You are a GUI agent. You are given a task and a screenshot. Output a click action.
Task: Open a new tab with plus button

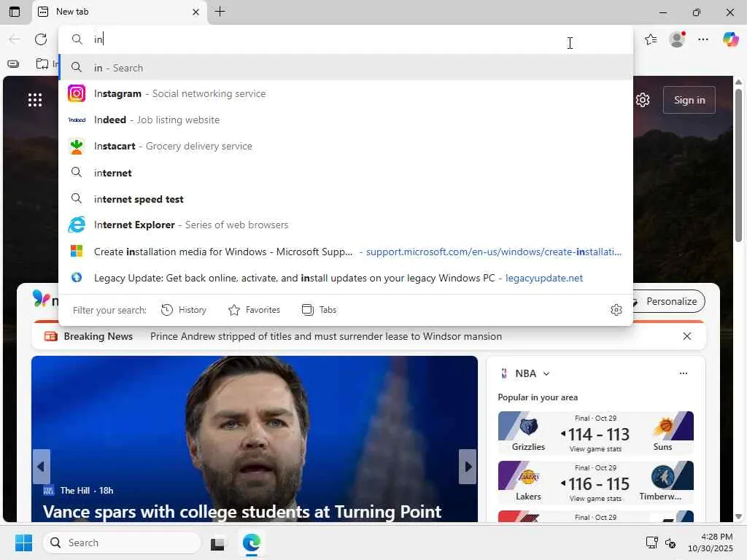click(x=220, y=12)
